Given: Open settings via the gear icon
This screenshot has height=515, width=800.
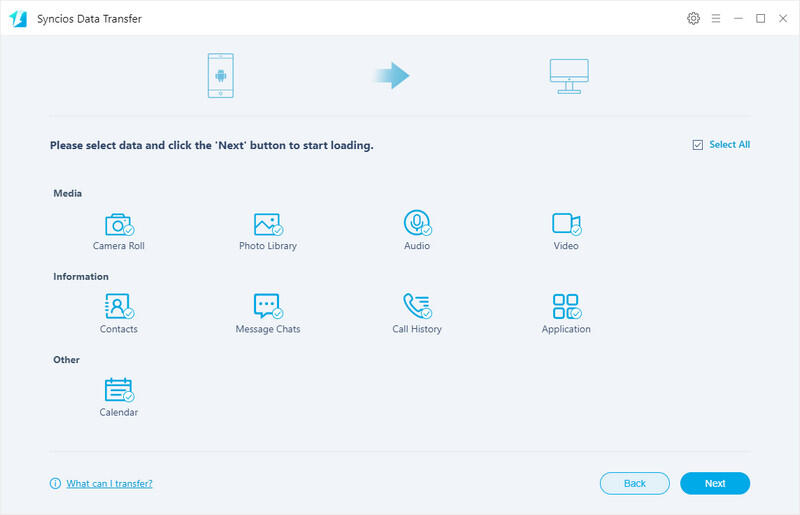Looking at the screenshot, I should tap(693, 18).
